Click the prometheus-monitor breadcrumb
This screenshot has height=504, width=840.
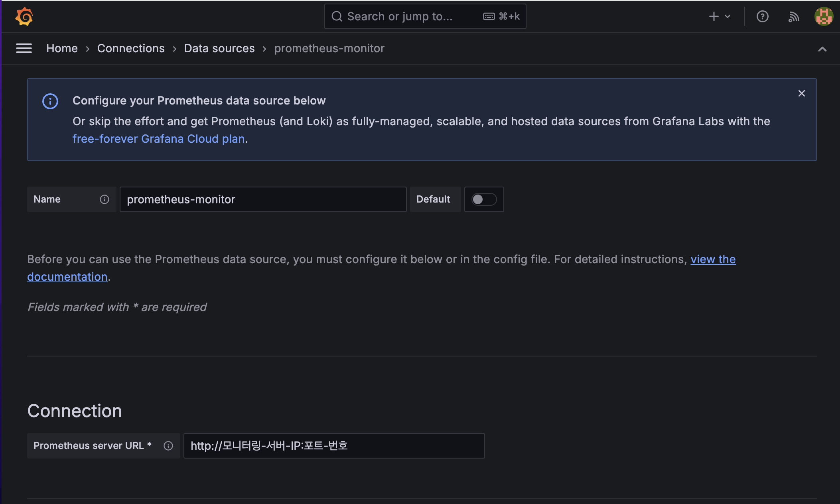click(x=329, y=48)
